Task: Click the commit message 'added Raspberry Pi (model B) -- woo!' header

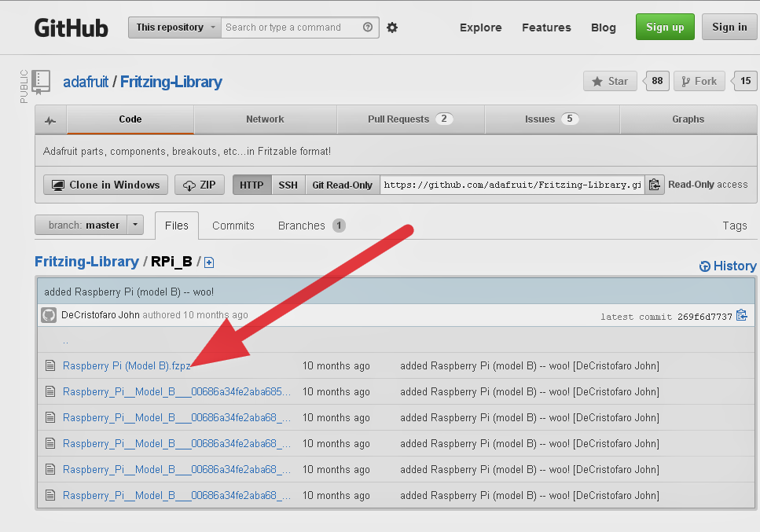Action: pos(129,292)
